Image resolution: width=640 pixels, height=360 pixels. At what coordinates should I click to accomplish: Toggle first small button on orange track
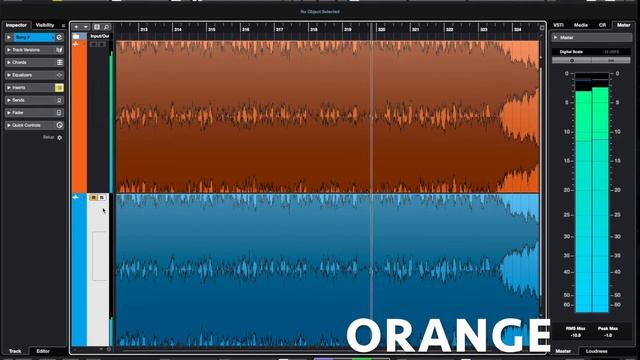(x=93, y=44)
